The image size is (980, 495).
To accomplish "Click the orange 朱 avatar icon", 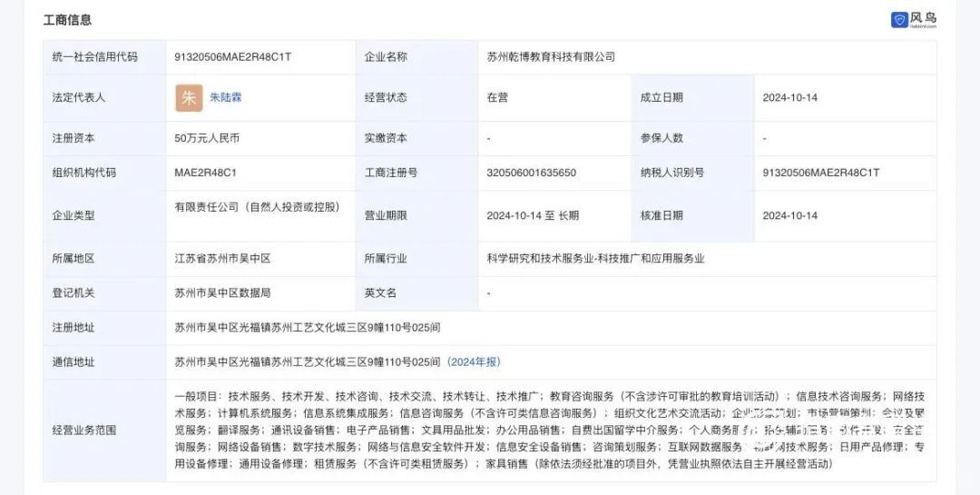I will (x=189, y=98).
